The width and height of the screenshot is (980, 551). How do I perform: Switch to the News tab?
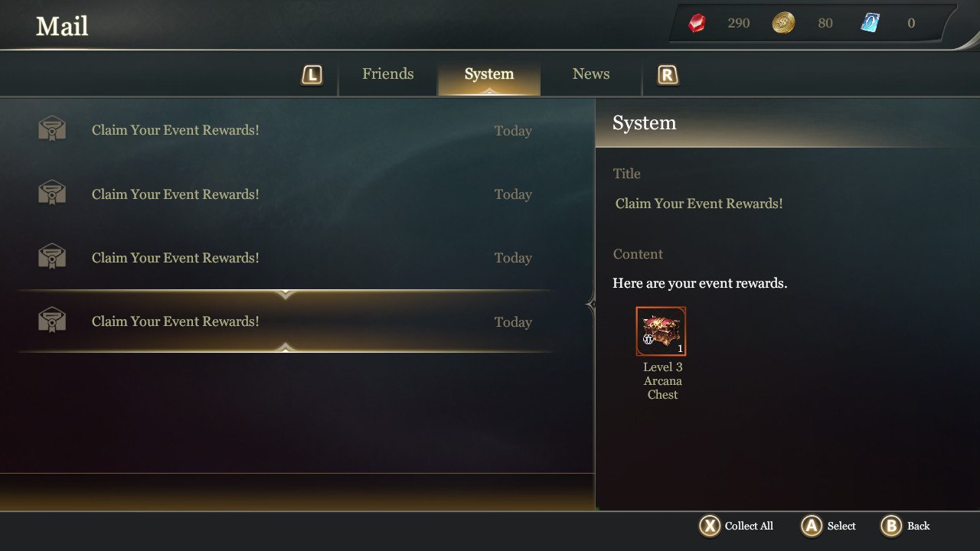click(x=591, y=74)
